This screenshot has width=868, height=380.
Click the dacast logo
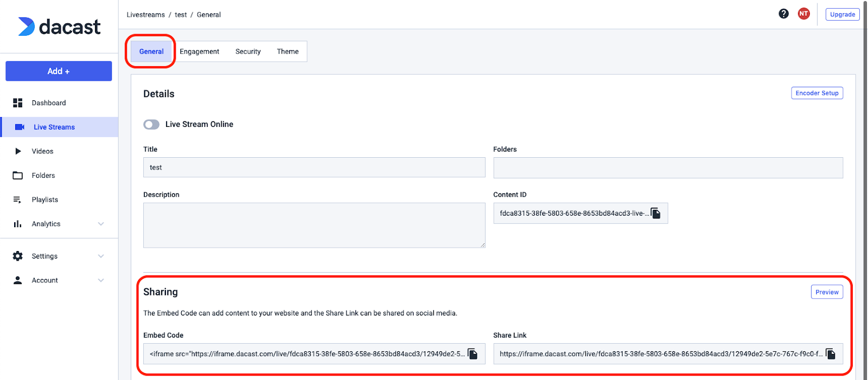59,27
